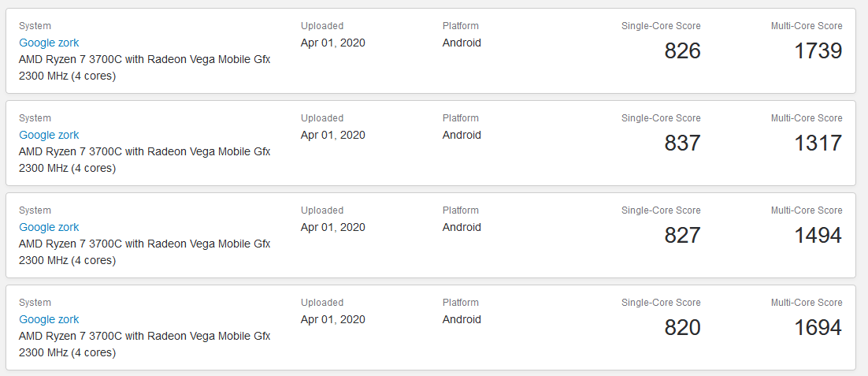868x376 pixels.
Task: Open Google zork link with single-core 827
Action: tap(49, 227)
